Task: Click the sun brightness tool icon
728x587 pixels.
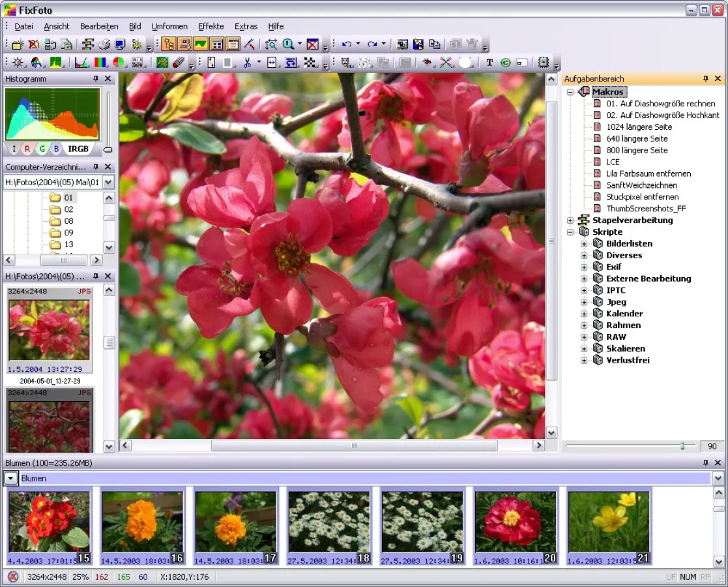Action: 18,62
